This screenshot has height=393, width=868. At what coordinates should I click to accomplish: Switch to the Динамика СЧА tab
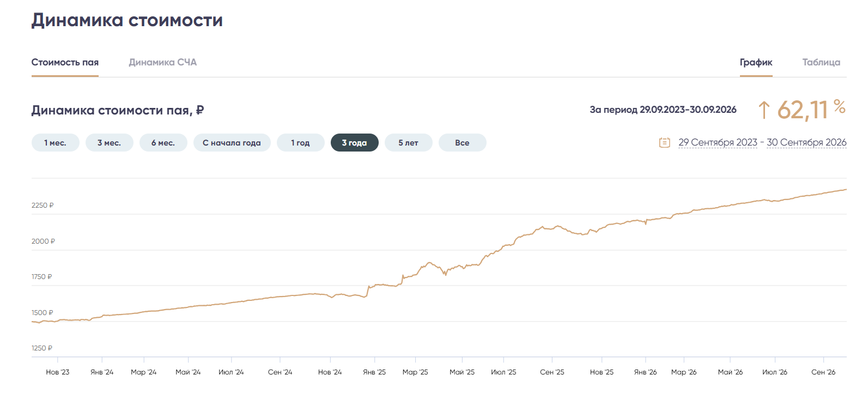coord(163,62)
